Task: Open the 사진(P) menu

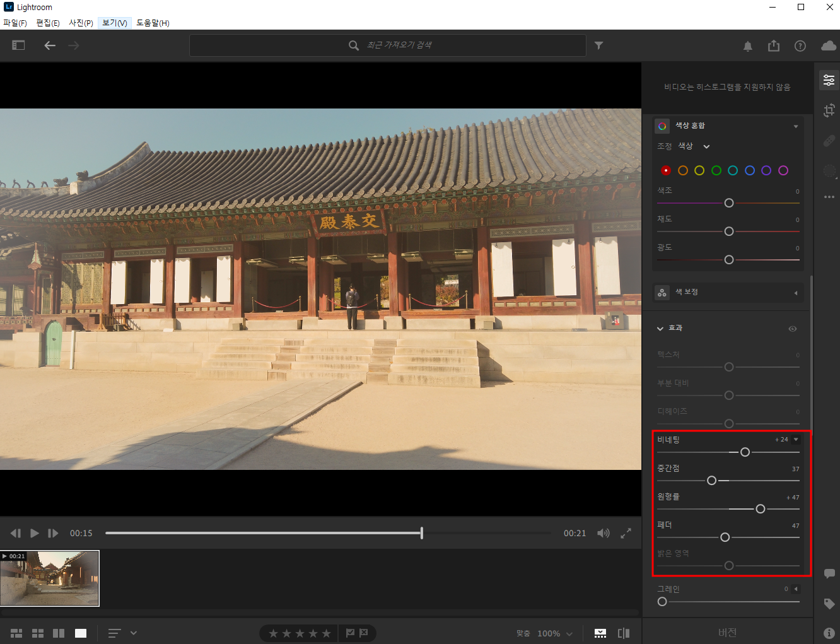Action: point(81,23)
